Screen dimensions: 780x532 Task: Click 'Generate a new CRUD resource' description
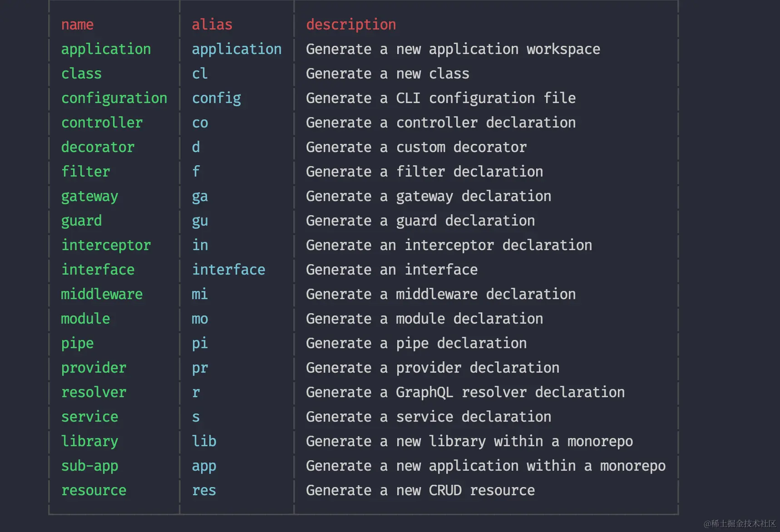420,490
